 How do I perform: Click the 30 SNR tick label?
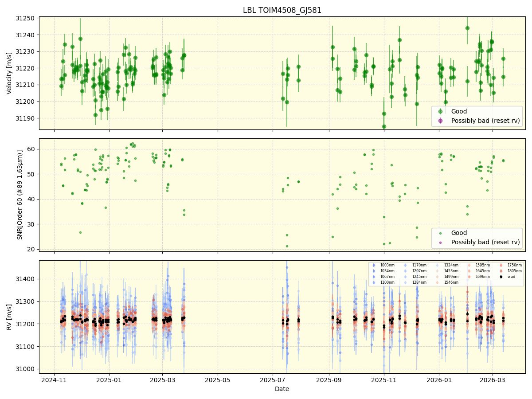coord(32,224)
